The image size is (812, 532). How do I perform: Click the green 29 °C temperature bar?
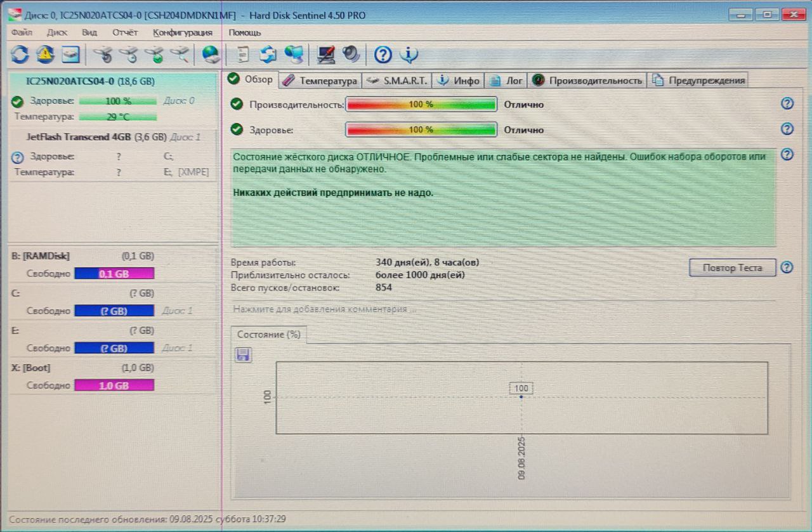[118, 117]
